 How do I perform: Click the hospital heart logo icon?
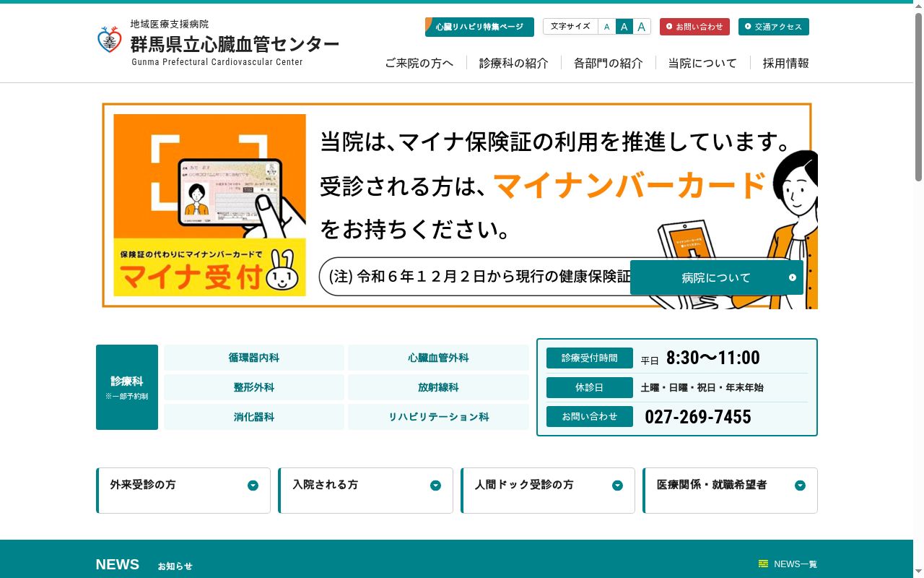click(x=110, y=40)
